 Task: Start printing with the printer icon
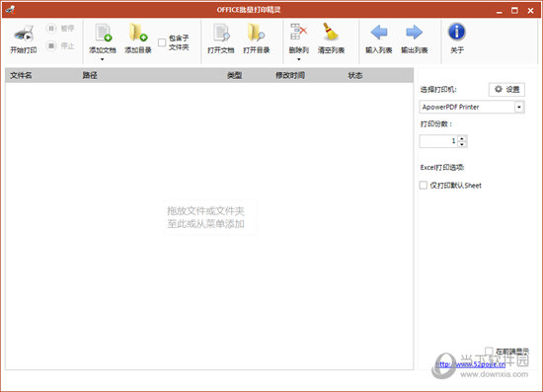point(24,39)
